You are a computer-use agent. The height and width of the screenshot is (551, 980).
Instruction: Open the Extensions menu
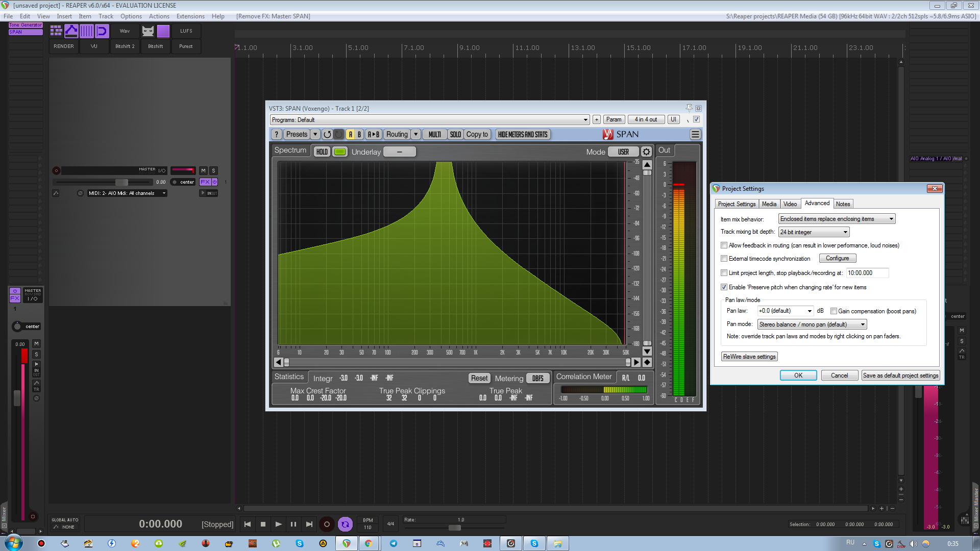pyautogui.click(x=190, y=16)
